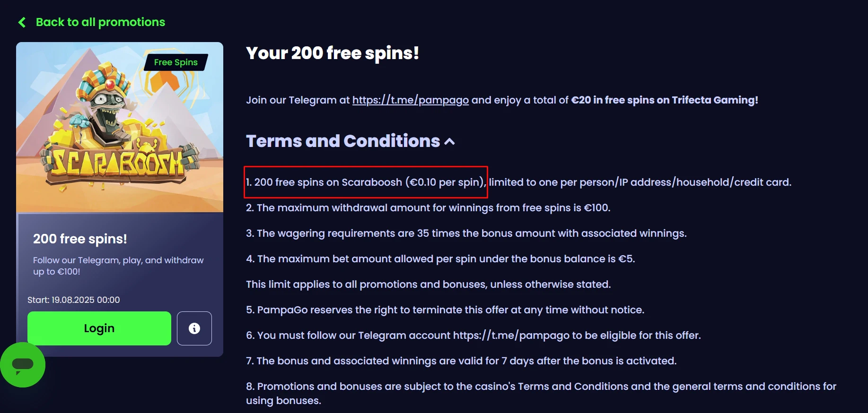Click the Scaraboosh promotion image
The height and width of the screenshot is (413, 868).
click(x=120, y=127)
